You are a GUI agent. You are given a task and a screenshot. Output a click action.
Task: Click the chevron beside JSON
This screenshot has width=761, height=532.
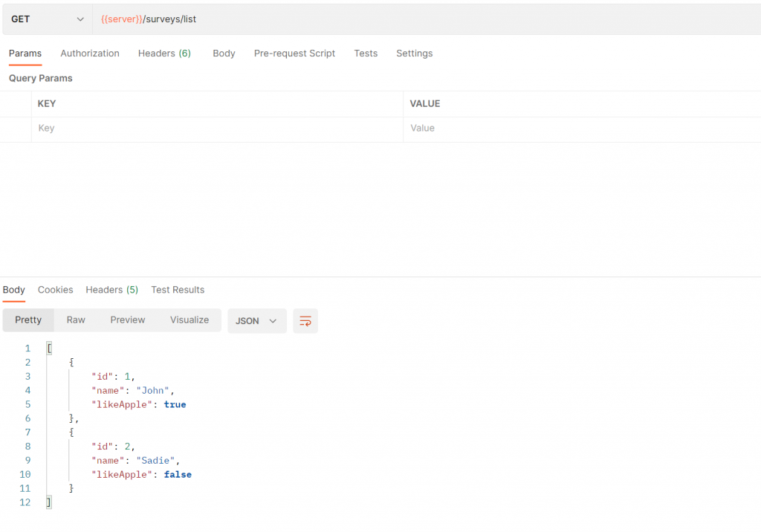click(273, 321)
